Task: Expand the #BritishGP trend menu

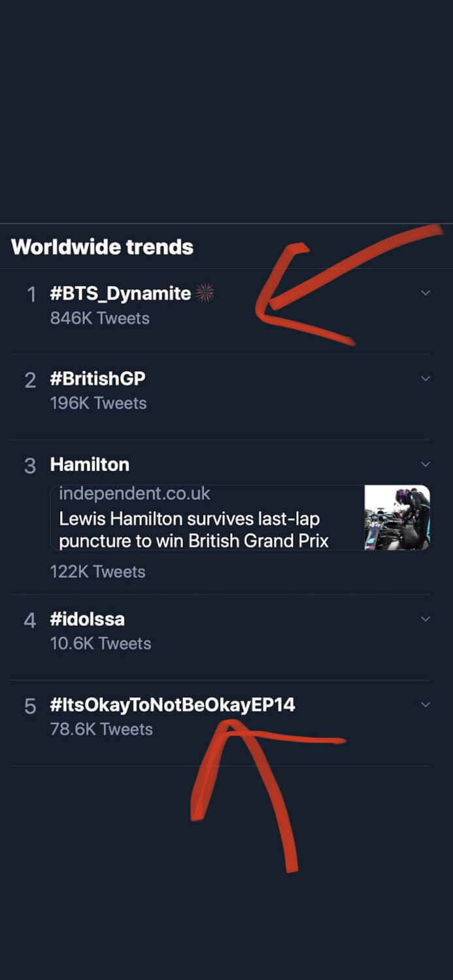Action: point(426,378)
